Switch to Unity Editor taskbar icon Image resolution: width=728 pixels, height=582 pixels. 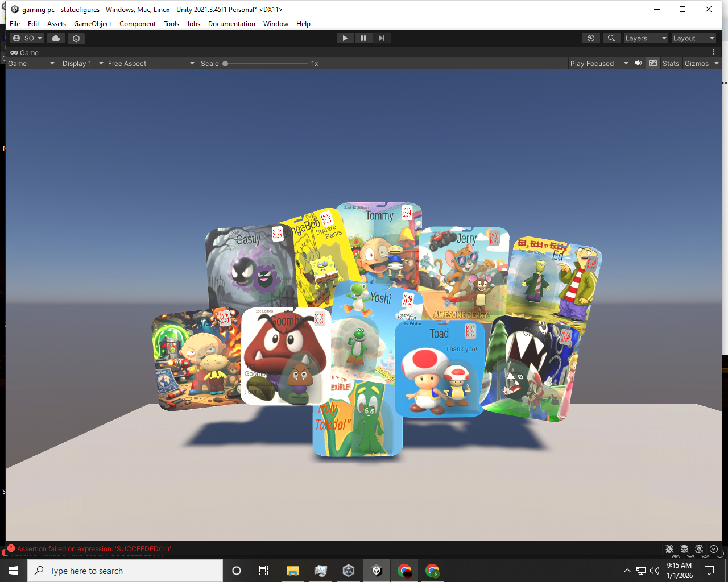[377, 571]
